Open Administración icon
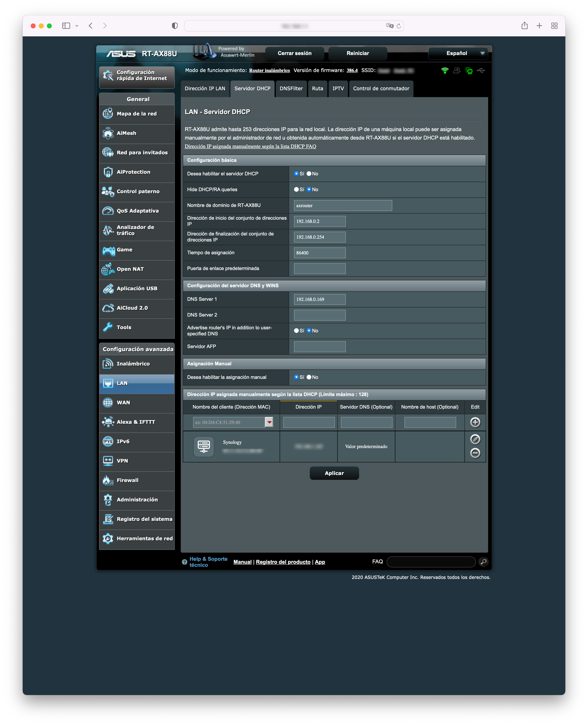This screenshot has width=588, height=725. (108, 500)
